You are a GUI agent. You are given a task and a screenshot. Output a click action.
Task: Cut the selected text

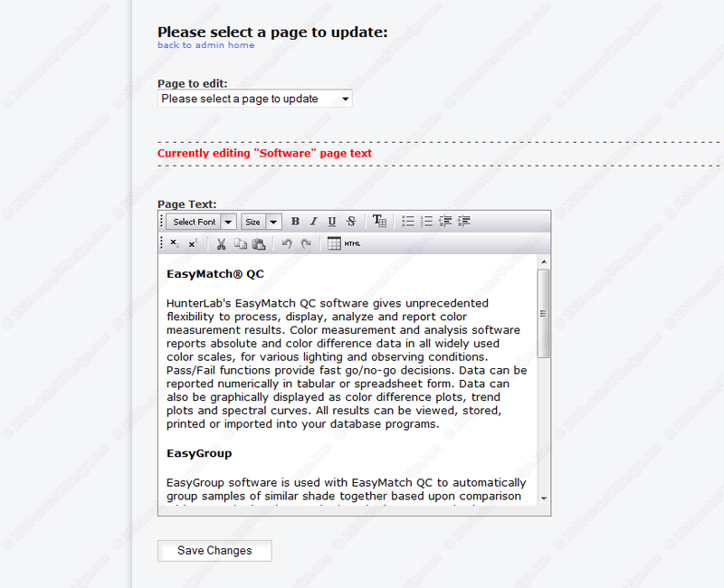(221, 243)
